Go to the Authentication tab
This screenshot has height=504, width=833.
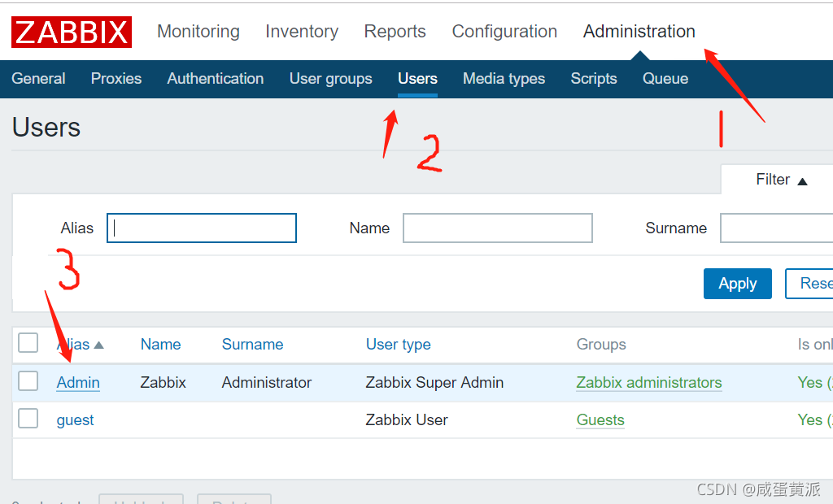tap(215, 79)
